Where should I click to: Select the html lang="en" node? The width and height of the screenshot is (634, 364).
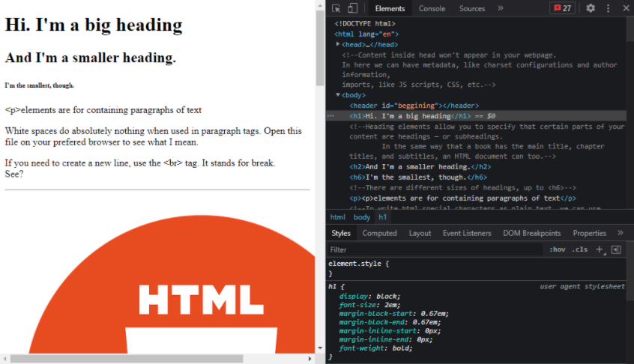pyautogui.click(x=366, y=34)
